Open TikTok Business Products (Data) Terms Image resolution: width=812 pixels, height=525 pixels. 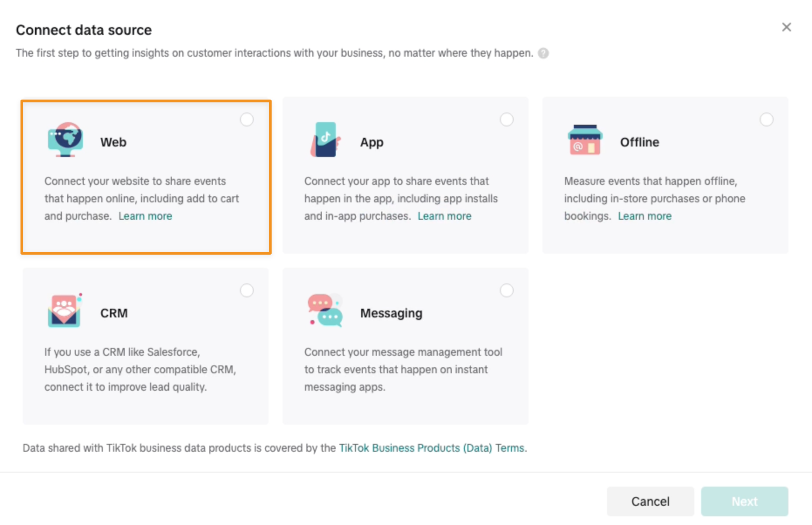(x=432, y=448)
